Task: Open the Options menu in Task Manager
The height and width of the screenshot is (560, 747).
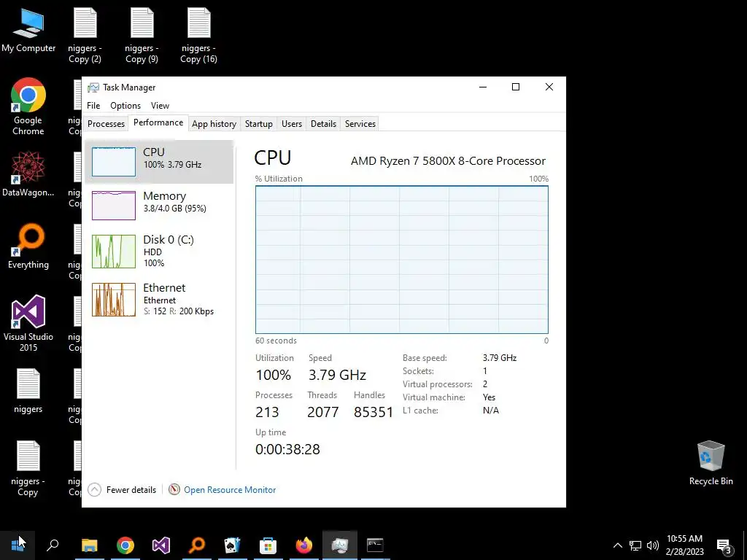Action: pyautogui.click(x=125, y=106)
